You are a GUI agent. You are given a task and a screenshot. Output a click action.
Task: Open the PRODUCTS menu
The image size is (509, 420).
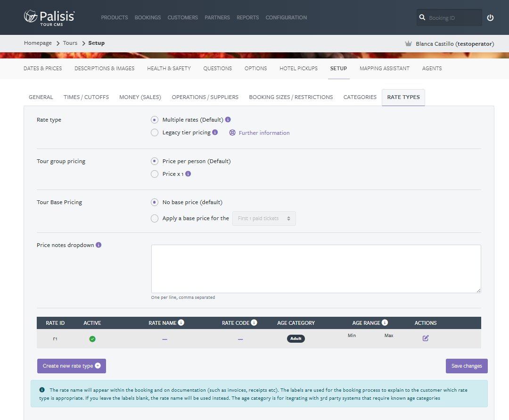(114, 17)
